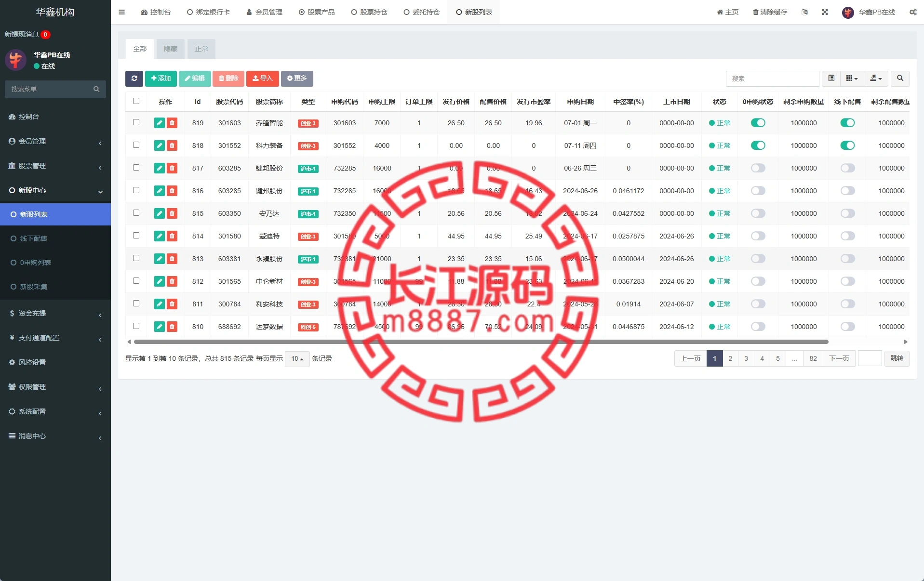Collapse 新股中心 sidebar submenu
Screen dimensions: 924x581
point(55,190)
